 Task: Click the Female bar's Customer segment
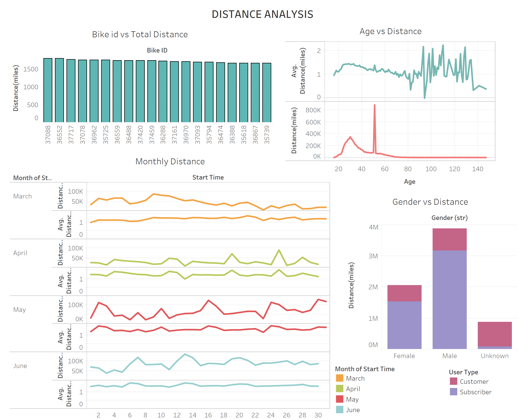tap(404, 293)
